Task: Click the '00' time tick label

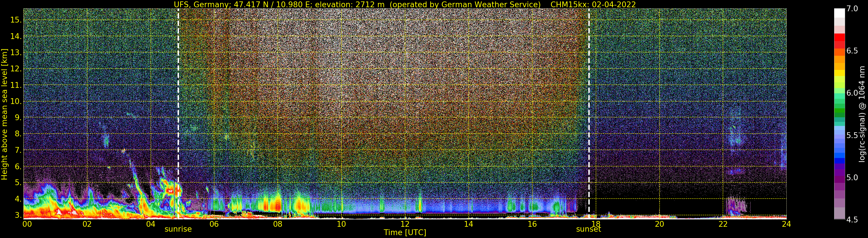Action: [x=27, y=224]
